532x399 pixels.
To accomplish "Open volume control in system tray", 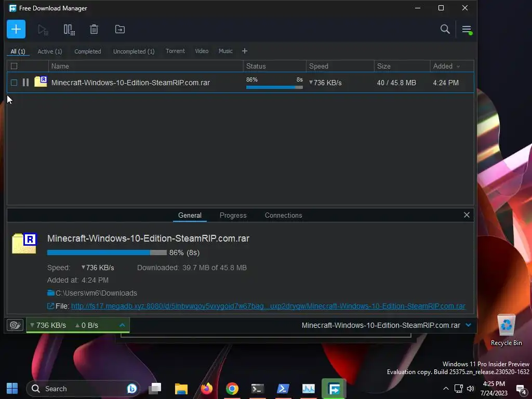I will click(x=471, y=389).
